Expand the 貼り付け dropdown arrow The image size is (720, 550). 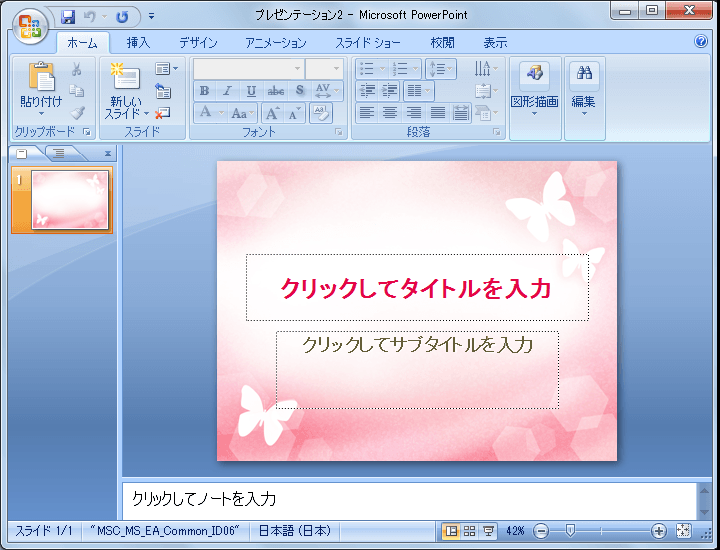pos(41,113)
